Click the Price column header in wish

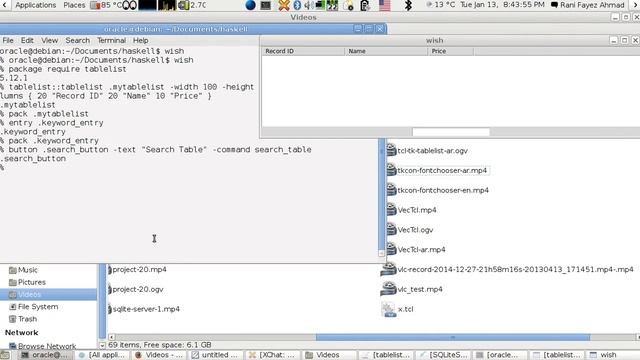coord(451,51)
